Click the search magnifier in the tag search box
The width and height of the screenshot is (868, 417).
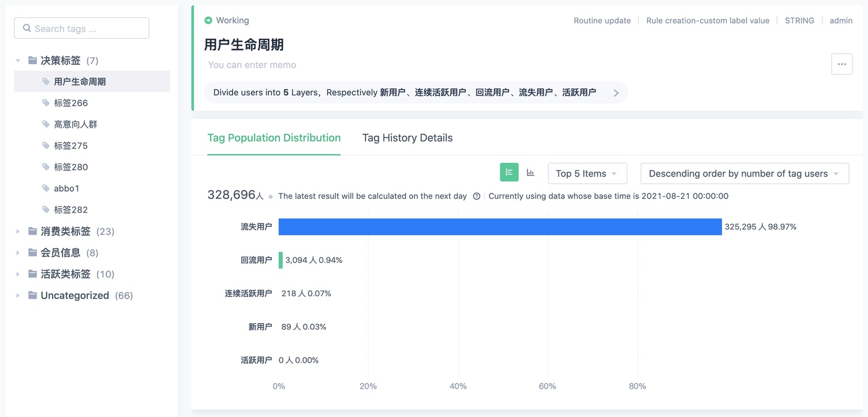(x=27, y=28)
